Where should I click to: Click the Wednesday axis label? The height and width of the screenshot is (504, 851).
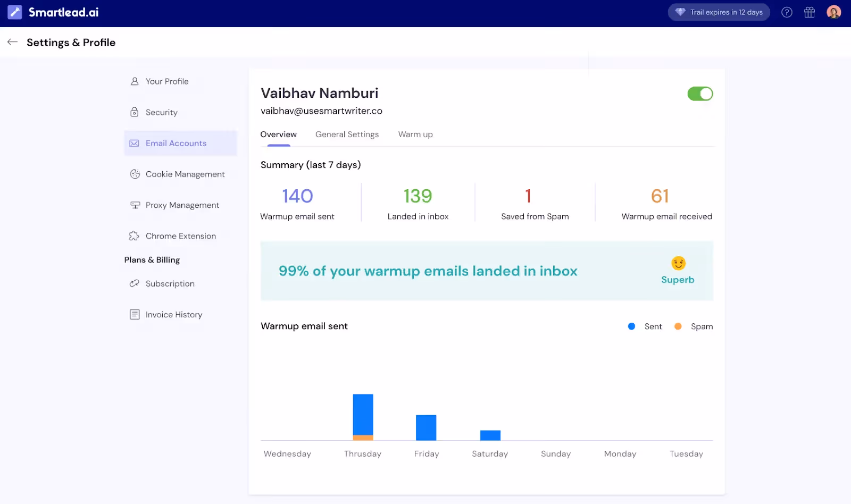(x=287, y=454)
